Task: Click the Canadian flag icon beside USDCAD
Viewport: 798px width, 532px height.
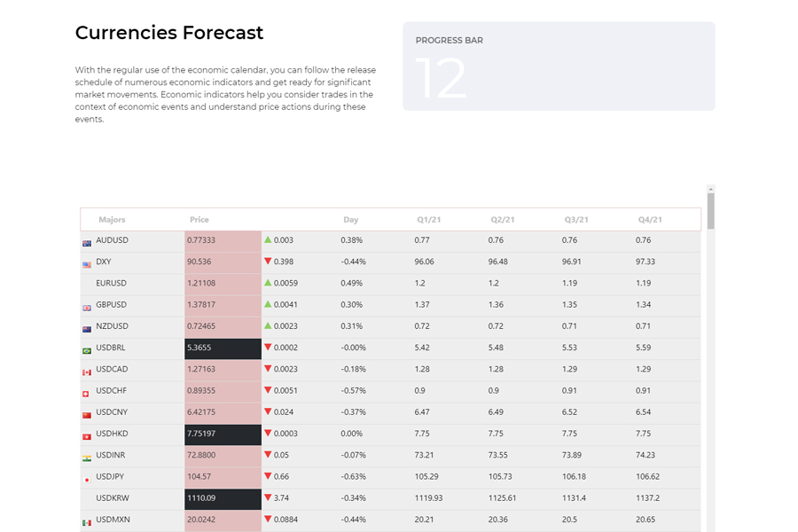Action: point(87,372)
